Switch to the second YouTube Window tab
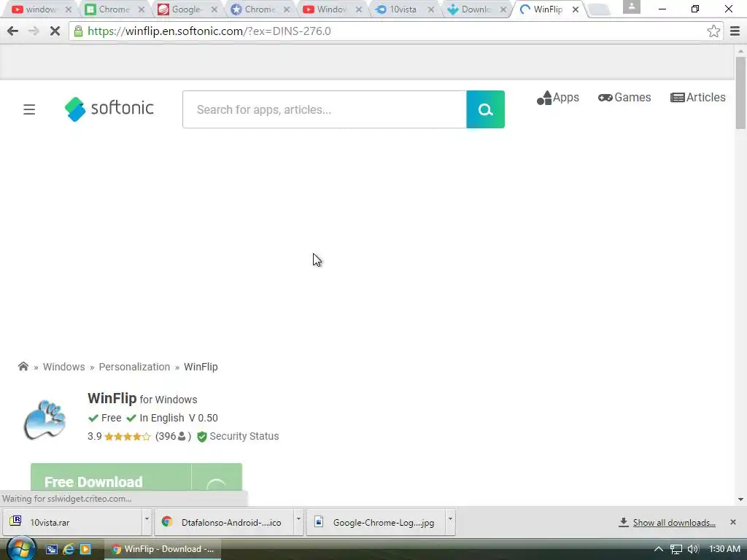Image resolution: width=747 pixels, height=560 pixels. click(332, 9)
